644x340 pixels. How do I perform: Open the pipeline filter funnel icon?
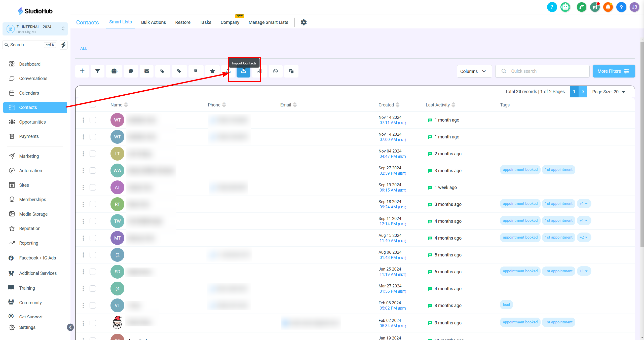[98, 71]
